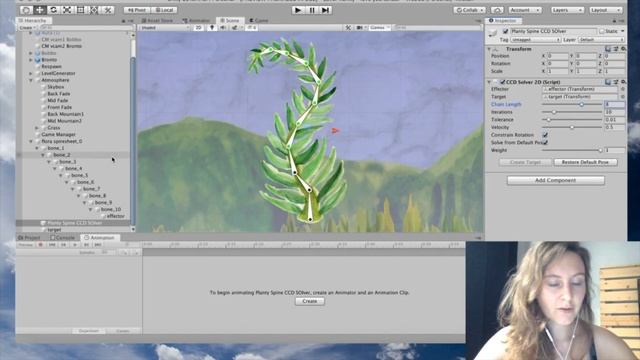Toggle Pivot/Center handle position

tap(137, 10)
